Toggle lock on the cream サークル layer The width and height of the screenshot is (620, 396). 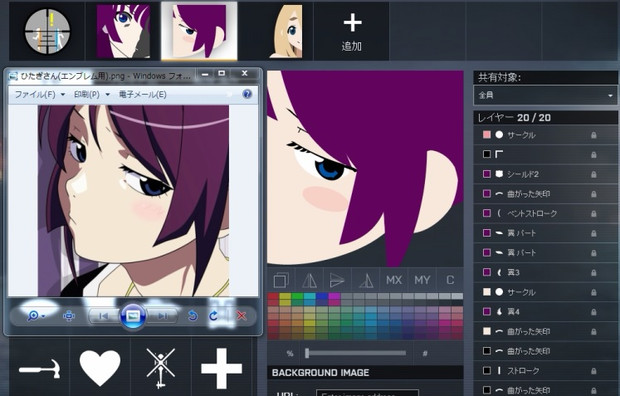click(x=594, y=292)
